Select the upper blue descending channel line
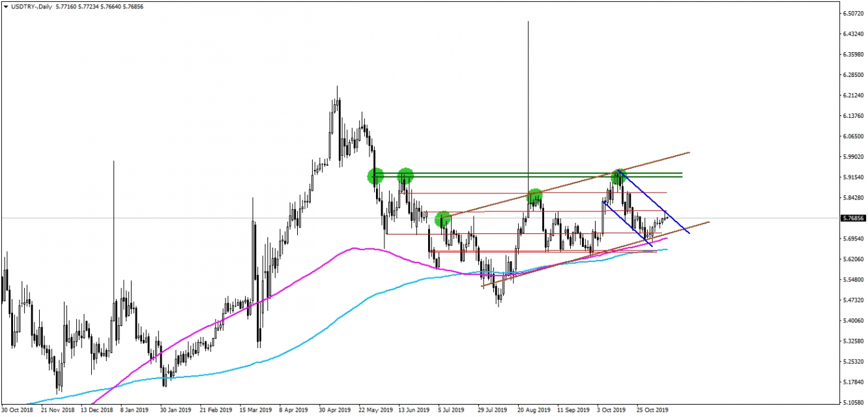 point(655,203)
